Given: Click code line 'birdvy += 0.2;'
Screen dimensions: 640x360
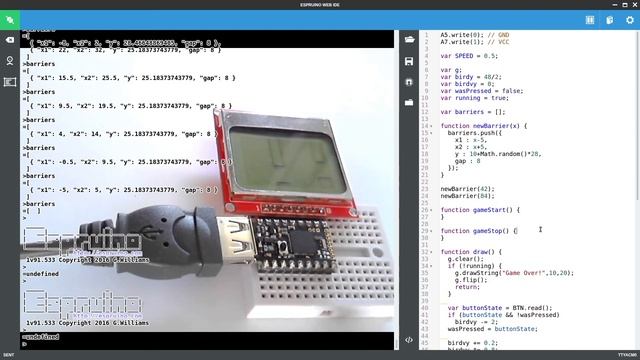Looking at the screenshot, I should [x=473, y=343].
